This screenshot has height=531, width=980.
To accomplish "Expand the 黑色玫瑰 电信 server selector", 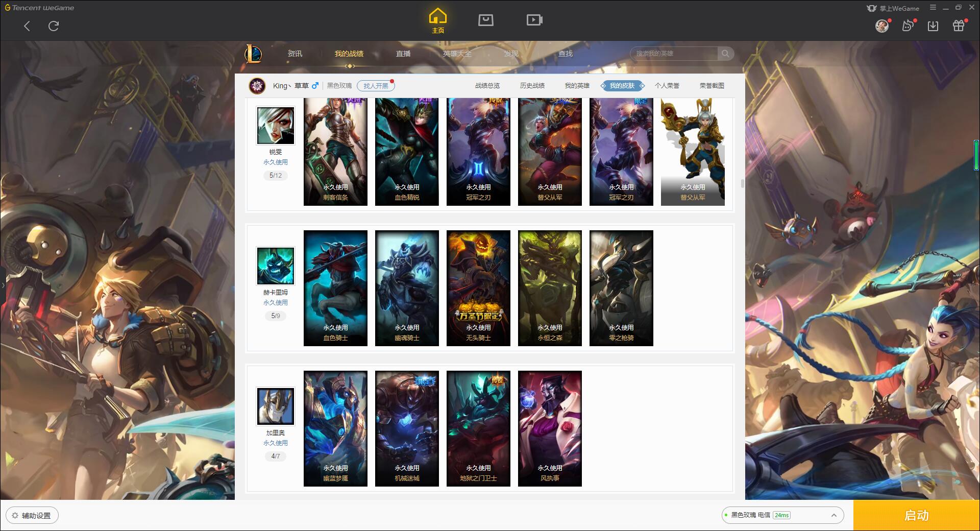I will pyautogui.click(x=834, y=515).
